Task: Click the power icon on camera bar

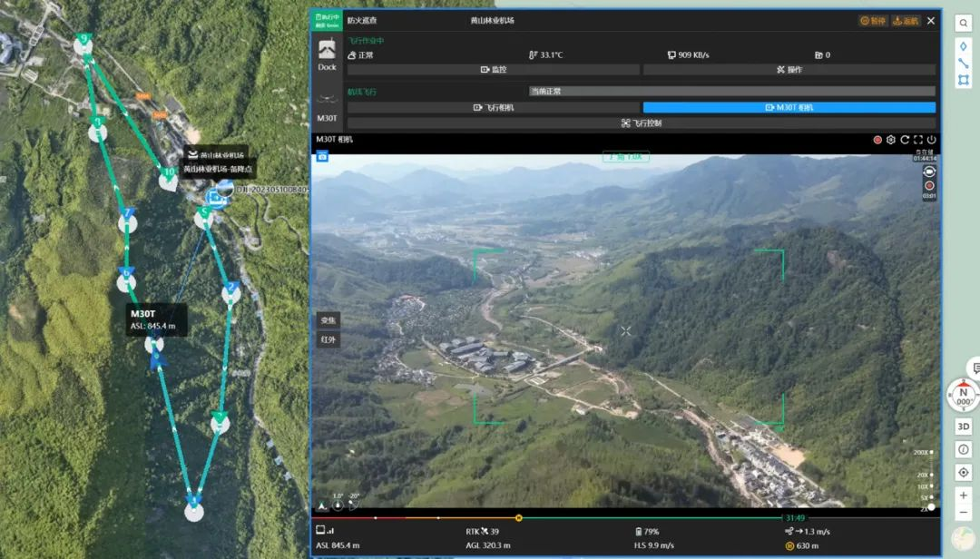Action: coord(931,140)
